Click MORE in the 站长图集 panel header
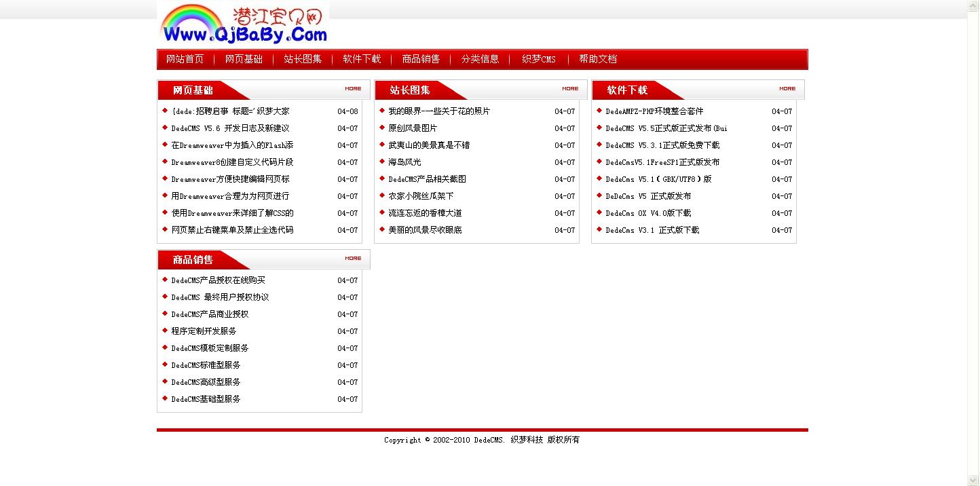 570,88
